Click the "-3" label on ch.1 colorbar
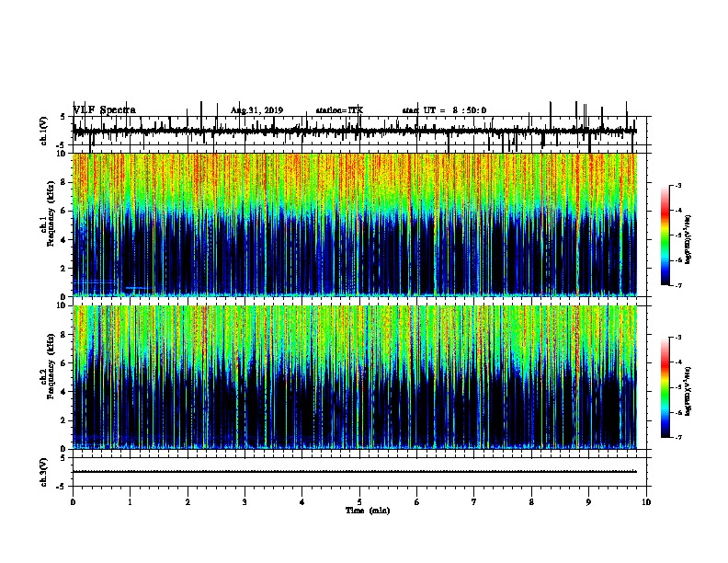 pos(677,186)
